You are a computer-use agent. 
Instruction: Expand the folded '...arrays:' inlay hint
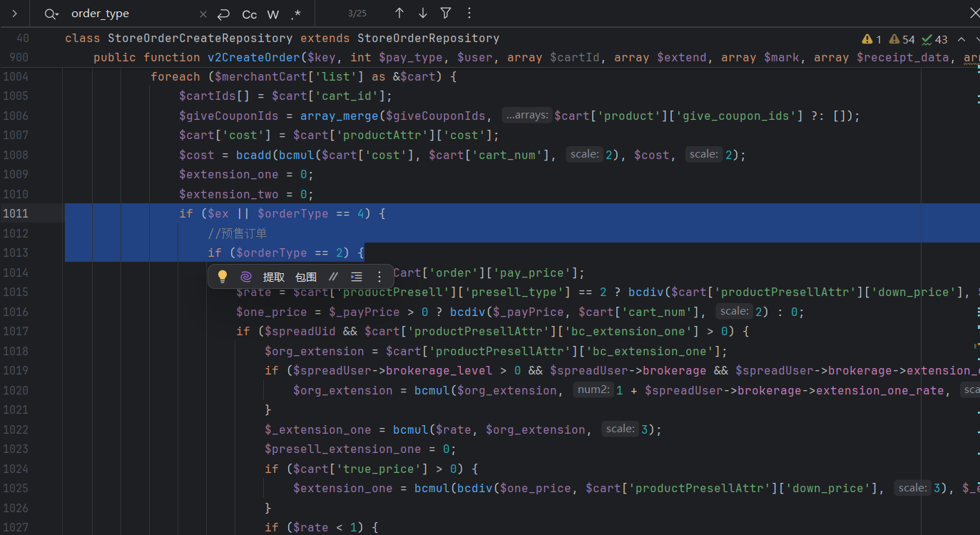coord(527,116)
